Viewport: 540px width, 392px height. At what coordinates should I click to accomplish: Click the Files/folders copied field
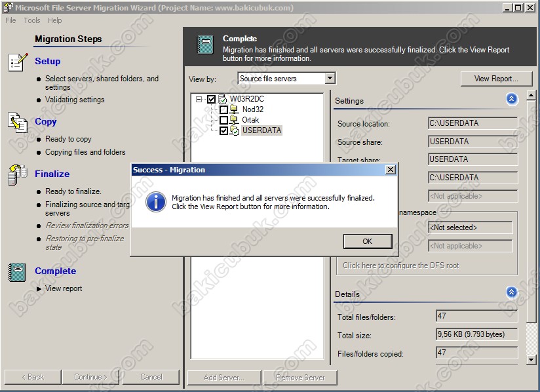477,353
